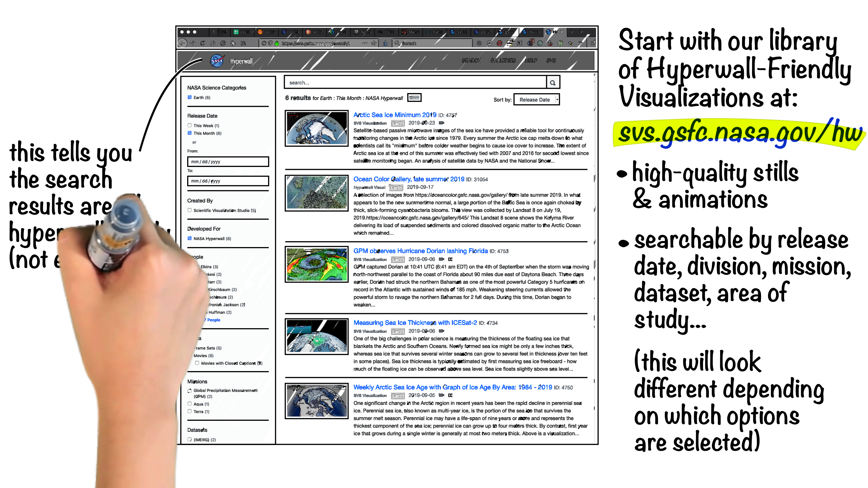Click the NASA meatball logo
The height and width of the screenshot is (488, 868).
click(217, 61)
